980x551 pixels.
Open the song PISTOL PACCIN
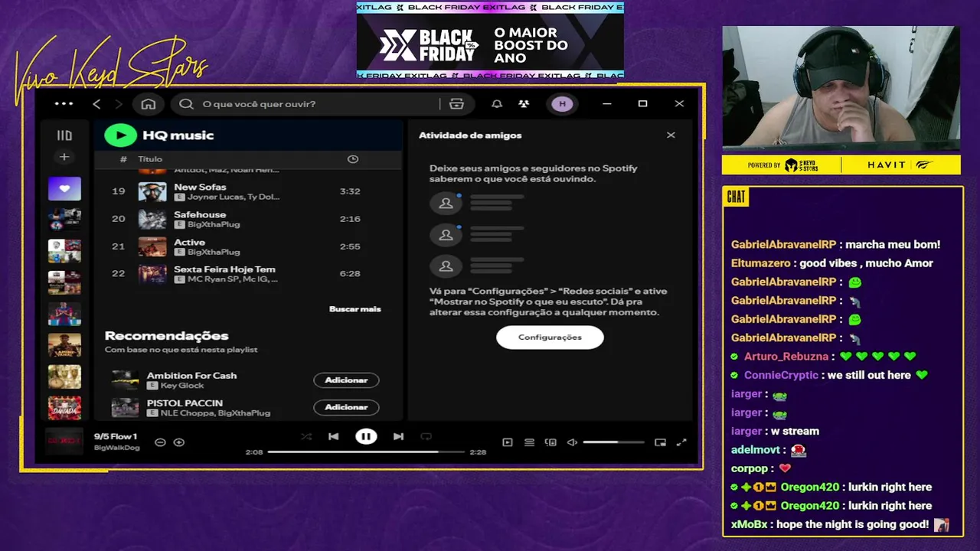tap(185, 403)
